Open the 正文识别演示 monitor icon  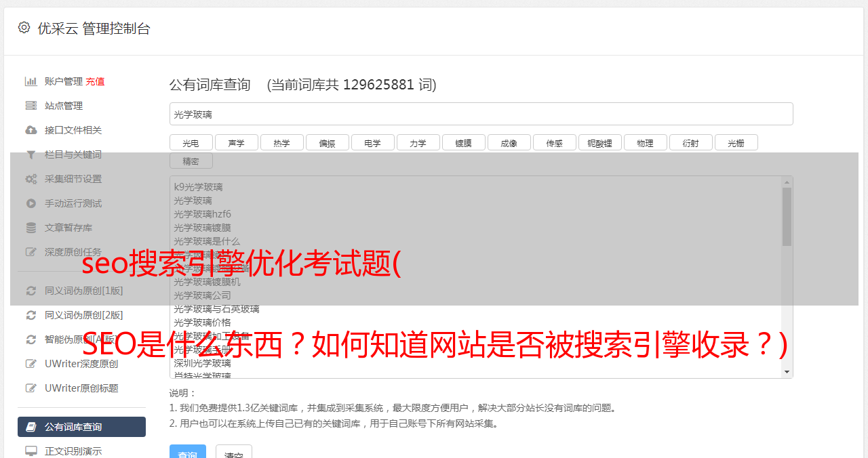pos(31,451)
